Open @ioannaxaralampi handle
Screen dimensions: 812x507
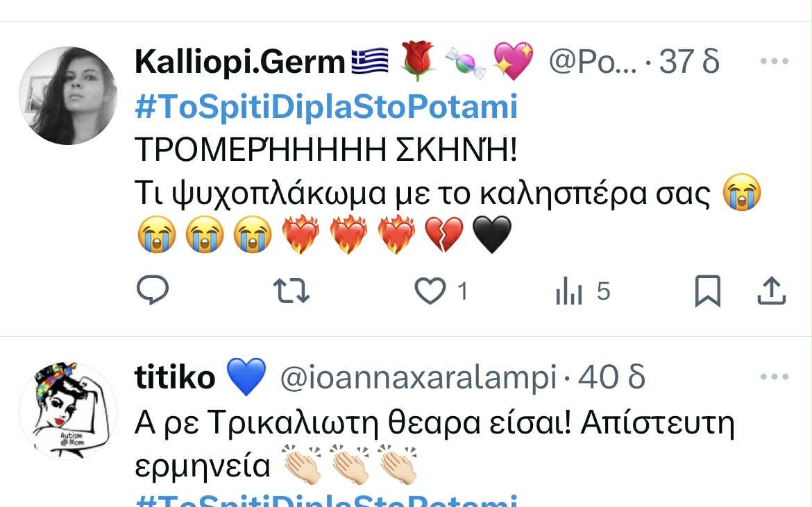tap(418, 377)
